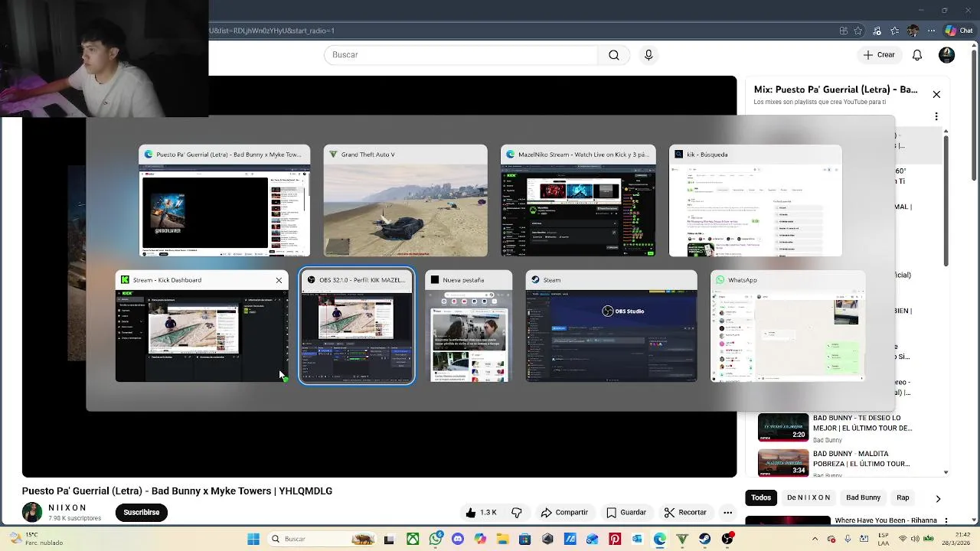Open Microsoft Store from the taskbar
980x551 pixels.
click(525, 539)
